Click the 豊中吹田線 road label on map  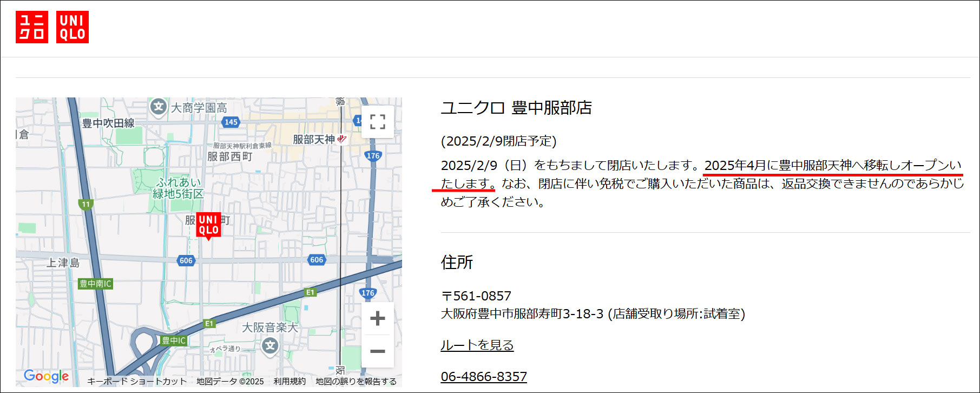(x=108, y=123)
